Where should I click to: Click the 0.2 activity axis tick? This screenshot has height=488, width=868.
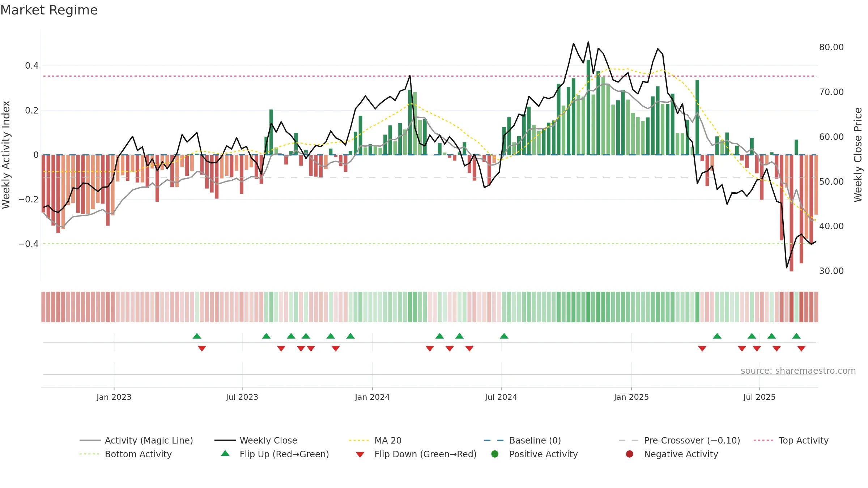(x=32, y=110)
